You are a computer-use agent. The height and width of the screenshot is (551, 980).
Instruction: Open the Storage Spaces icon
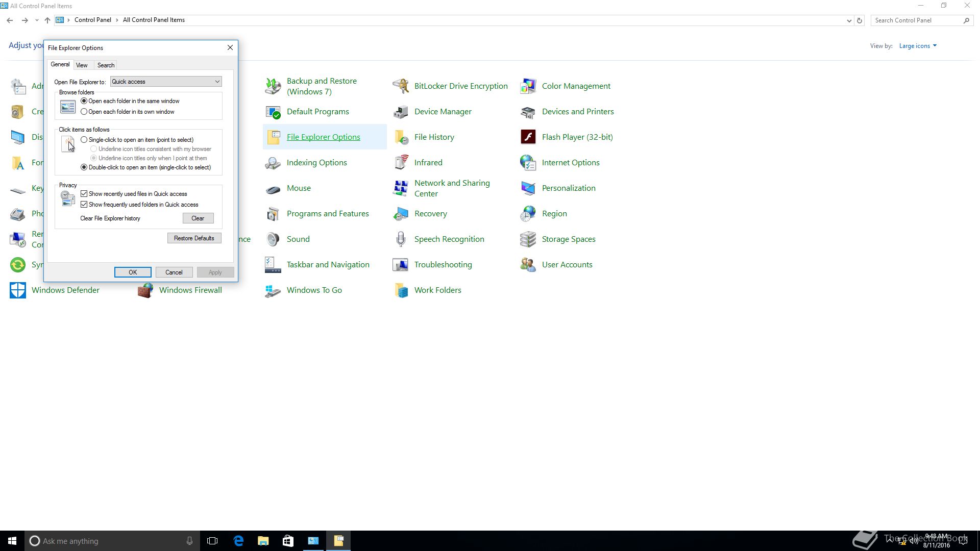click(528, 239)
